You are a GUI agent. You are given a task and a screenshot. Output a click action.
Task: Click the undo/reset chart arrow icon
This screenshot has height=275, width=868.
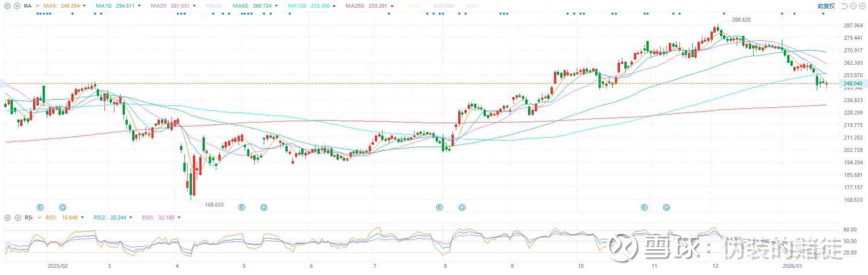(x=844, y=6)
